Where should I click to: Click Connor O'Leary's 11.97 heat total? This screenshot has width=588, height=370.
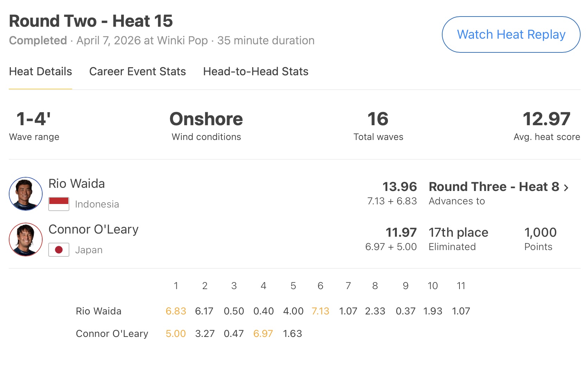401,232
